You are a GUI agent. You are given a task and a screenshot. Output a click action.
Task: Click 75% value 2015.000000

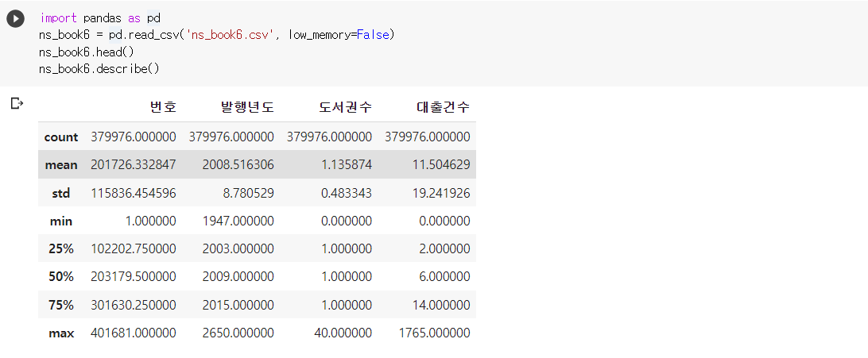[x=236, y=305]
